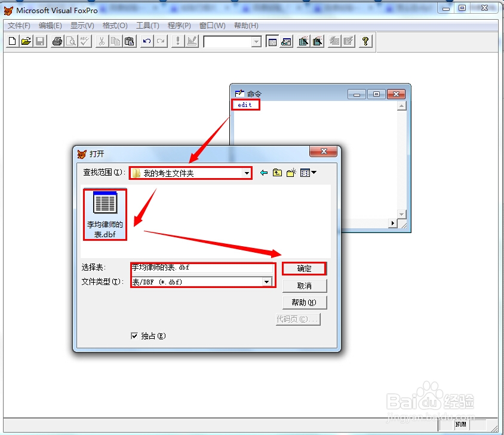Click the Run exclamation mark icon

177,41
